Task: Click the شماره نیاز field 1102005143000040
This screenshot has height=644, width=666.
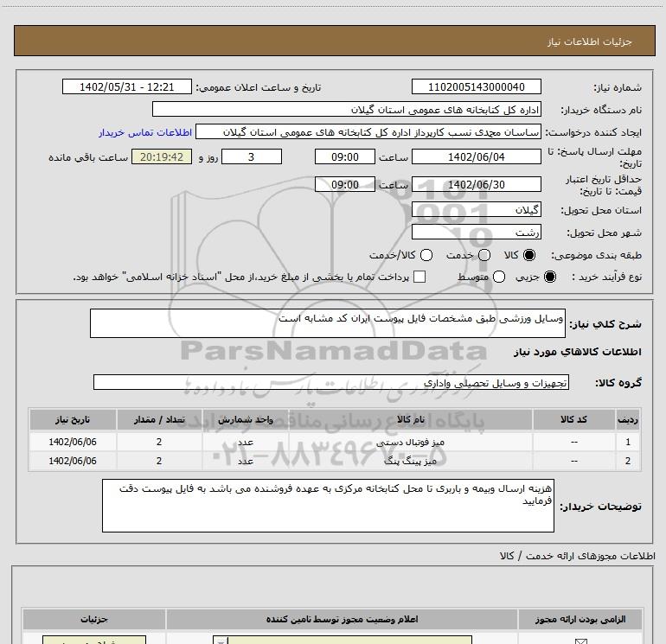Action: 476,87
